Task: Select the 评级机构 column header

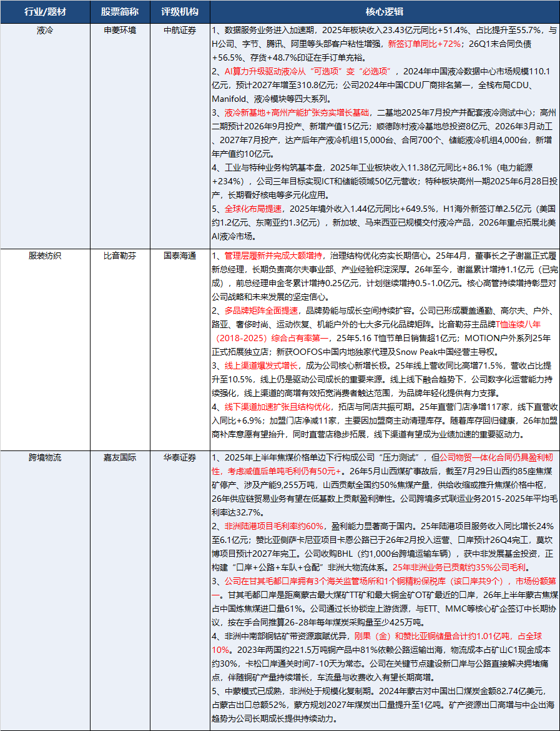Action: point(180,12)
